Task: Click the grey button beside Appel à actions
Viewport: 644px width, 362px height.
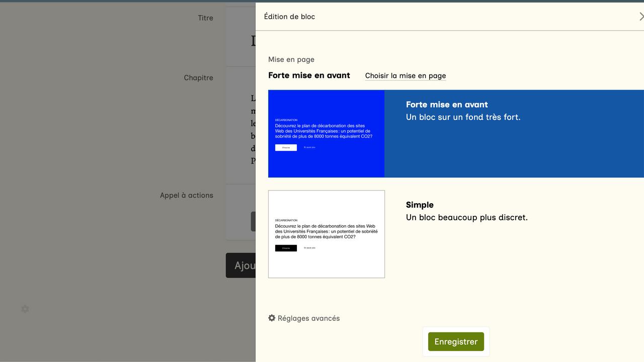Action: pyautogui.click(x=253, y=221)
